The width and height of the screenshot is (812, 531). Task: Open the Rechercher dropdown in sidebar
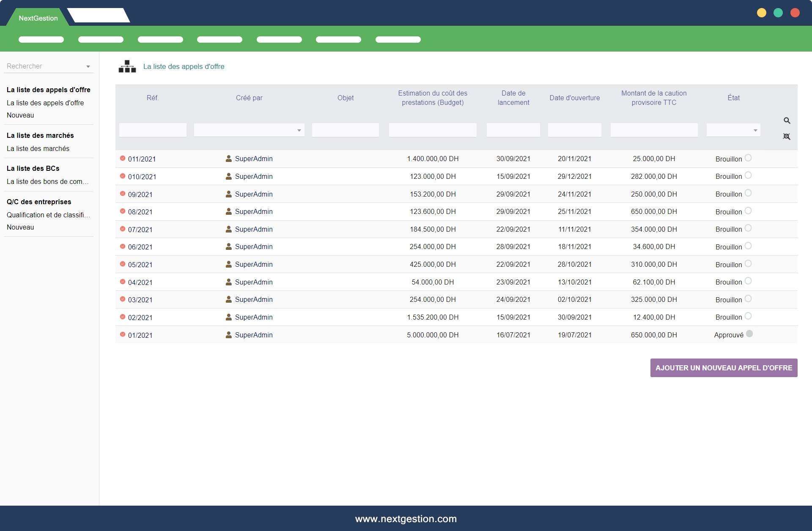[x=88, y=67]
